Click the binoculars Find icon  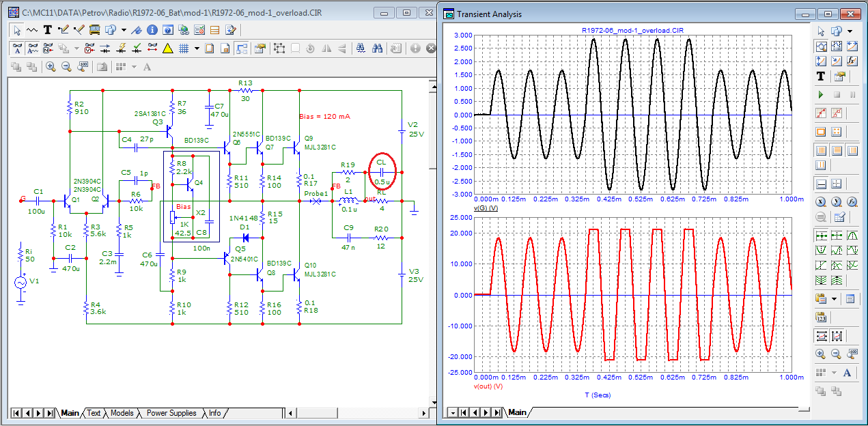coord(376,48)
